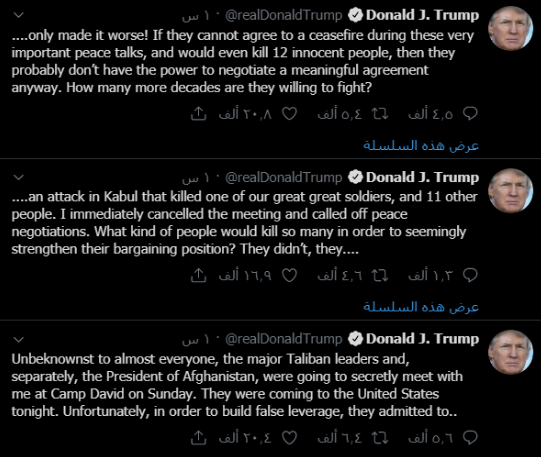
Task: Retweet the Kabul attack tweet
Action: click(380, 275)
